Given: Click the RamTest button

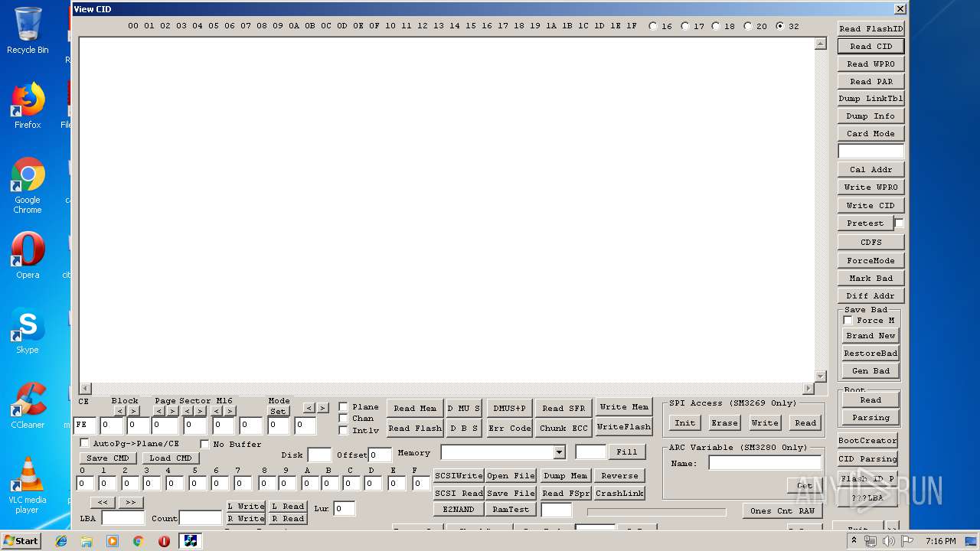Looking at the screenshot, I should coord(511,510).
